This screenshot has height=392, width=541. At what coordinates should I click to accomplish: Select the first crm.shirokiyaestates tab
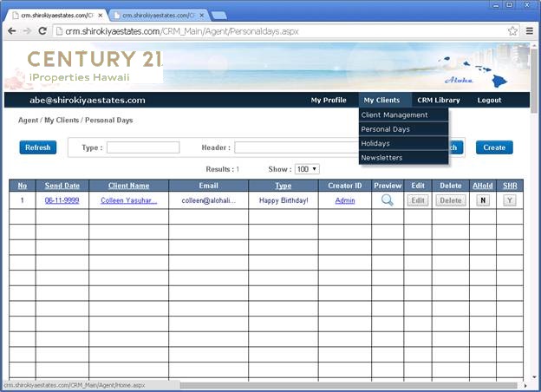pos(55,16)
